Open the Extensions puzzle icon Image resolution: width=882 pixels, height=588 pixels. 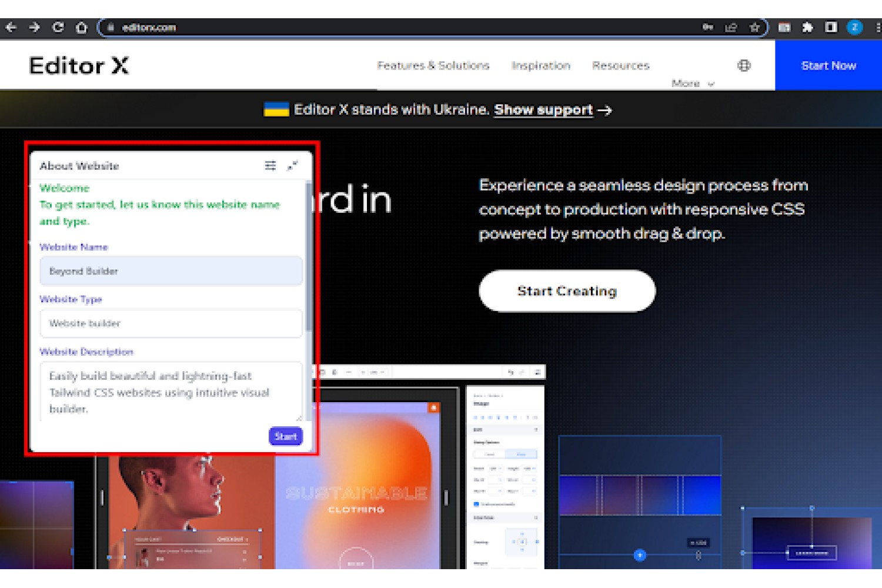pos(807,27)
